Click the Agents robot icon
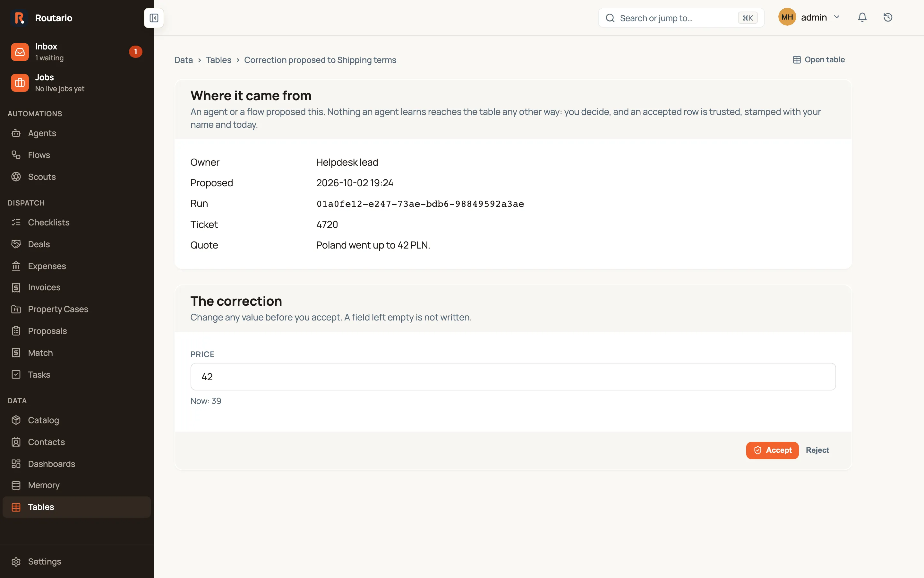Viewport: 924px width, 578px height. pyautogui.click(x=16, y=133)
